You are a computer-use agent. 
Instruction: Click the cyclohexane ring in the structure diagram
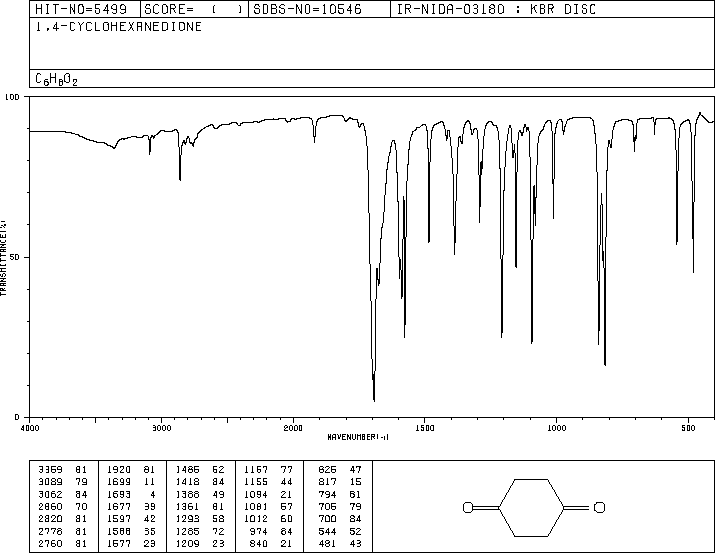[x=531, y=507]
